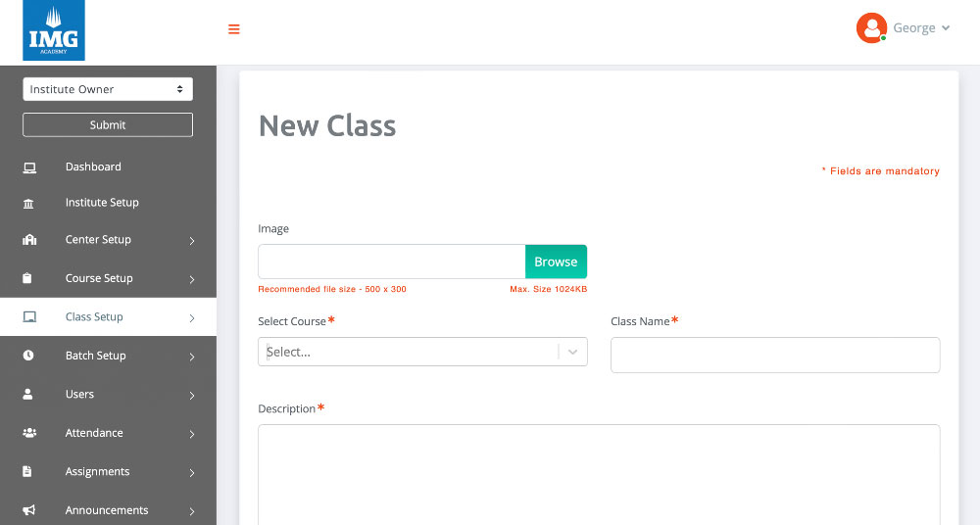Click the IMG Academy logo
Image resolution: width=980 pixels, height=525 pixels.
pyautogui.click(x=54, y=30)
